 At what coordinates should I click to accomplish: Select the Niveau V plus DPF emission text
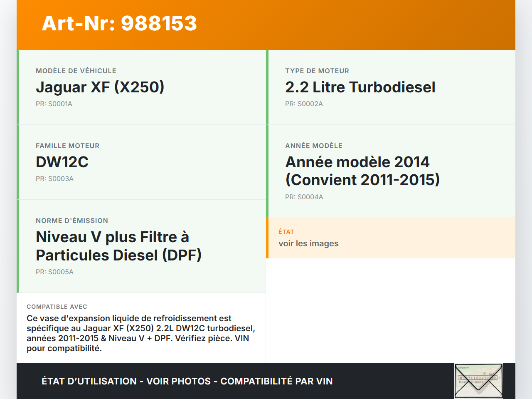click(x=118, y=246)
